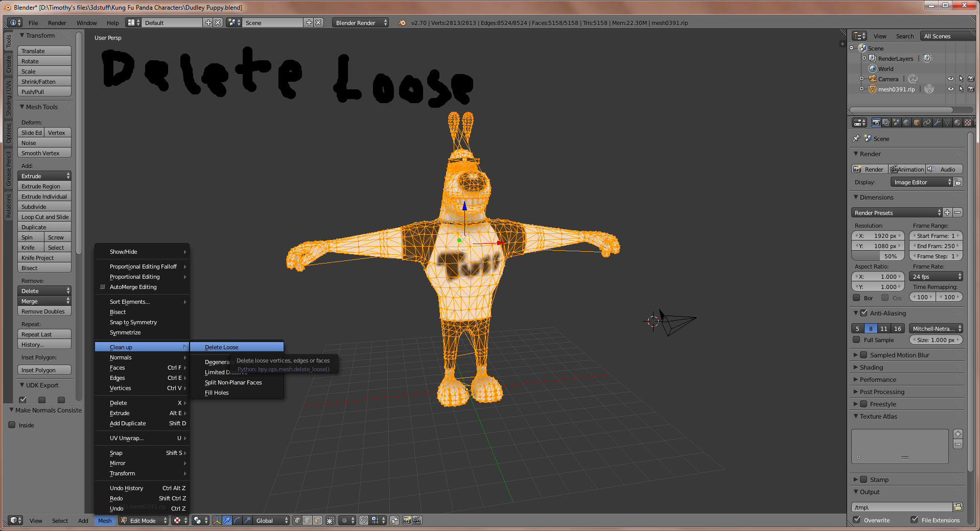Click the World globe icon in outliner
Screen dimensions: 980x531
click(x=873, y=68)
